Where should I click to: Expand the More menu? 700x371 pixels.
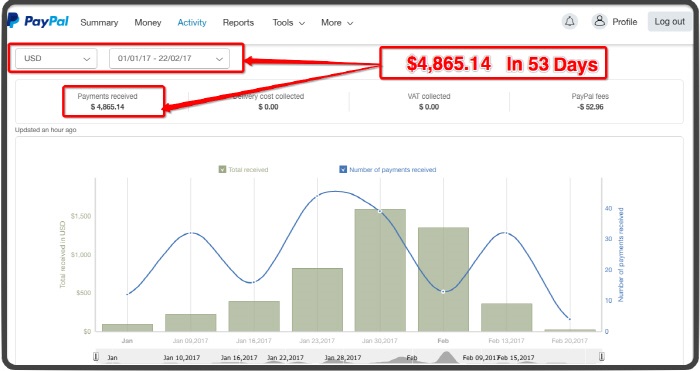tap(337, 22)
